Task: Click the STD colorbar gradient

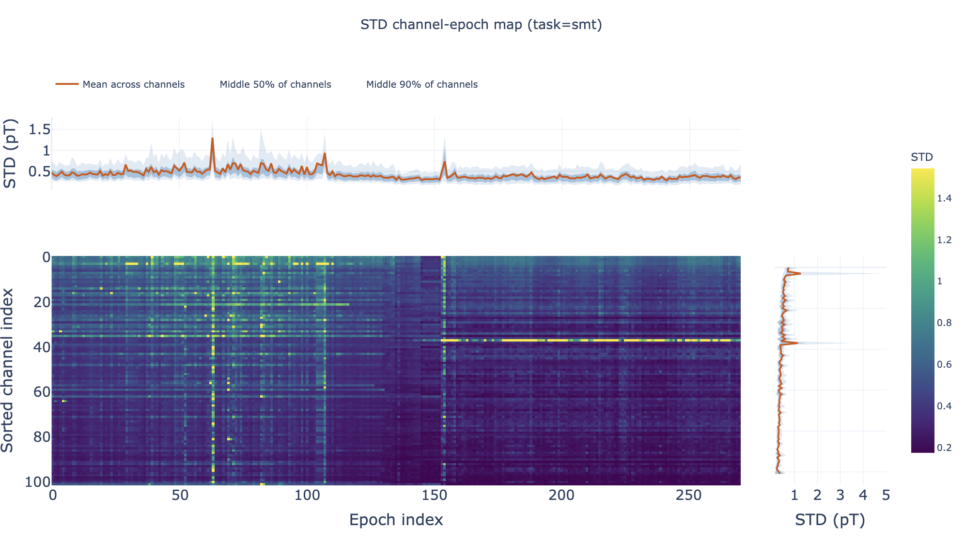Action: (922, 310)
